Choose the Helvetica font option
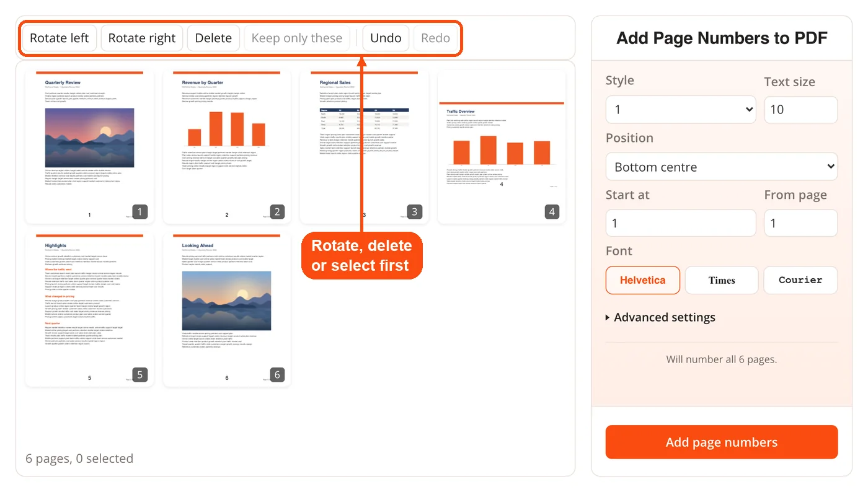868x492 pixels. click(x=643, y=280)
